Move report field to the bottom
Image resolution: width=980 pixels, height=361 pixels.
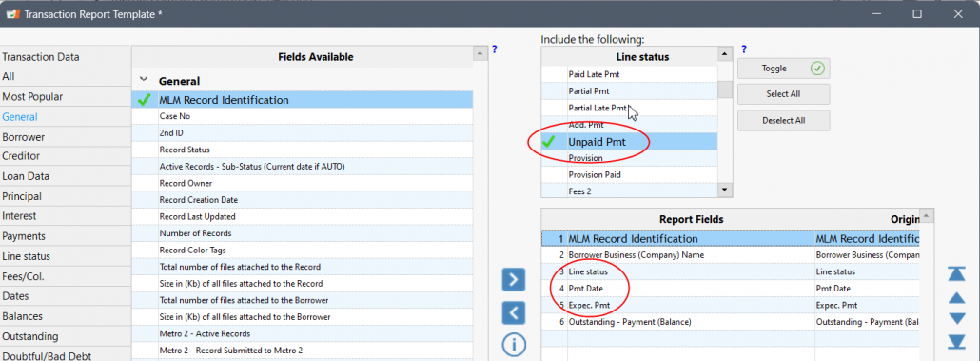957,342
